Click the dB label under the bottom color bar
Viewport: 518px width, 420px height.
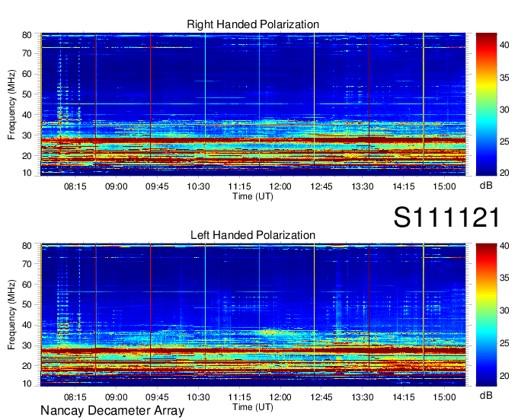[486, 396]
